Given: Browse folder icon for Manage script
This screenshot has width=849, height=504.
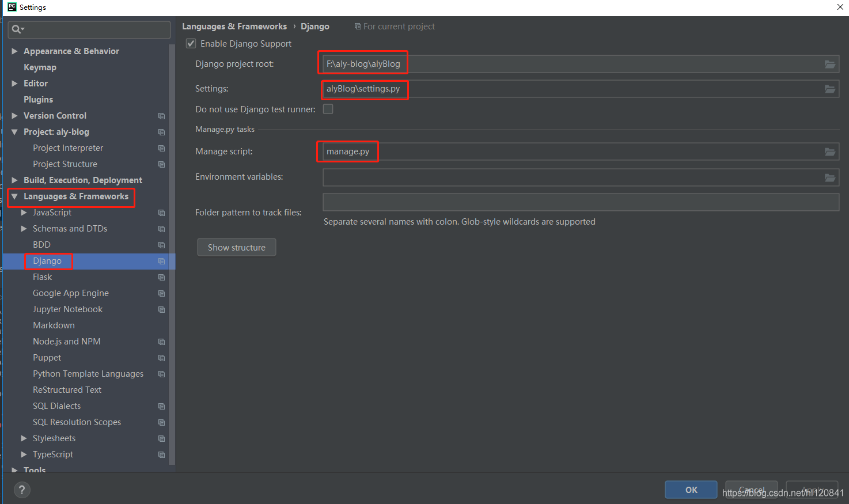Looking at the screenshot, I should [830, 151].
